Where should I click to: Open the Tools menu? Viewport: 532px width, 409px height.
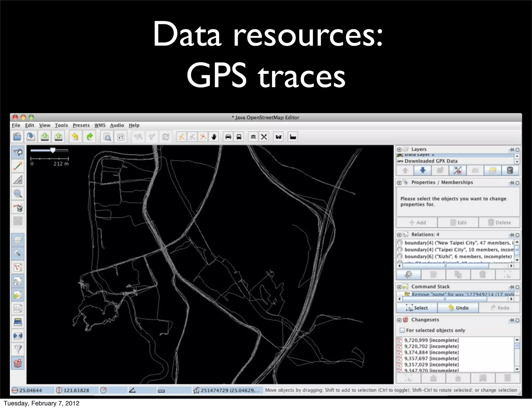61,125
